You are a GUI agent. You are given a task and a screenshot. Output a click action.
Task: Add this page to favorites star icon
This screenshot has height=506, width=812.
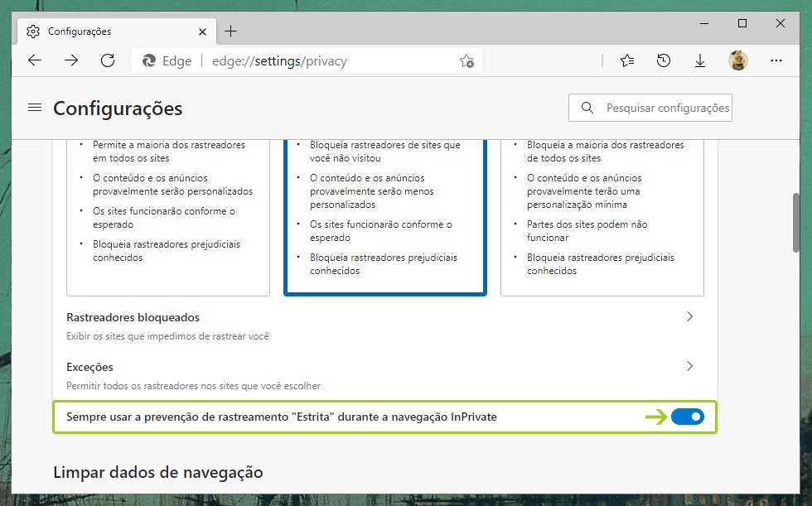(466, 61)
